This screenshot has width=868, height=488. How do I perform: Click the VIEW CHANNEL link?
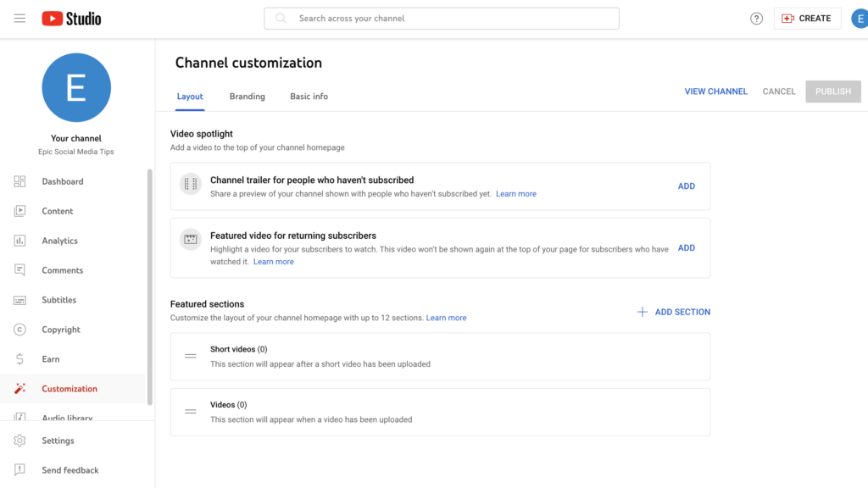(715, 91)
